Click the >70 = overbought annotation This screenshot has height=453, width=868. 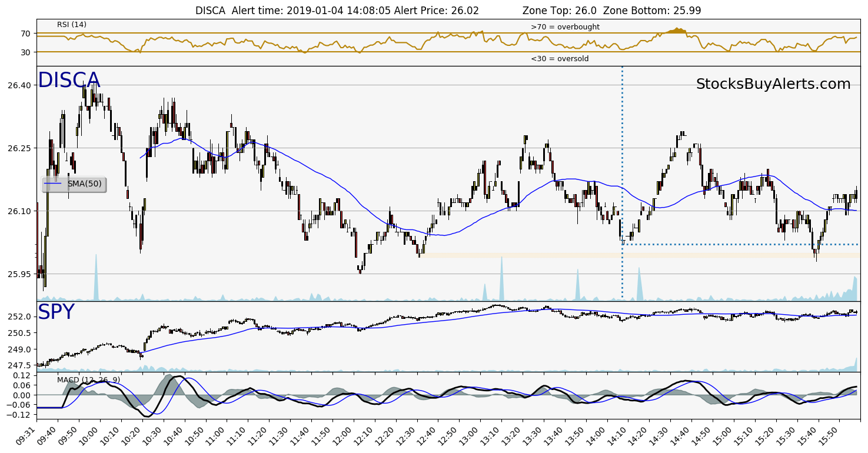click(x=565, y=27)
